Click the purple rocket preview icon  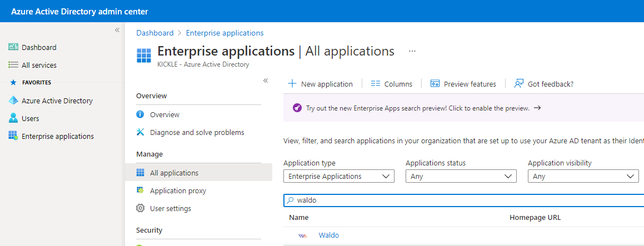297,108
